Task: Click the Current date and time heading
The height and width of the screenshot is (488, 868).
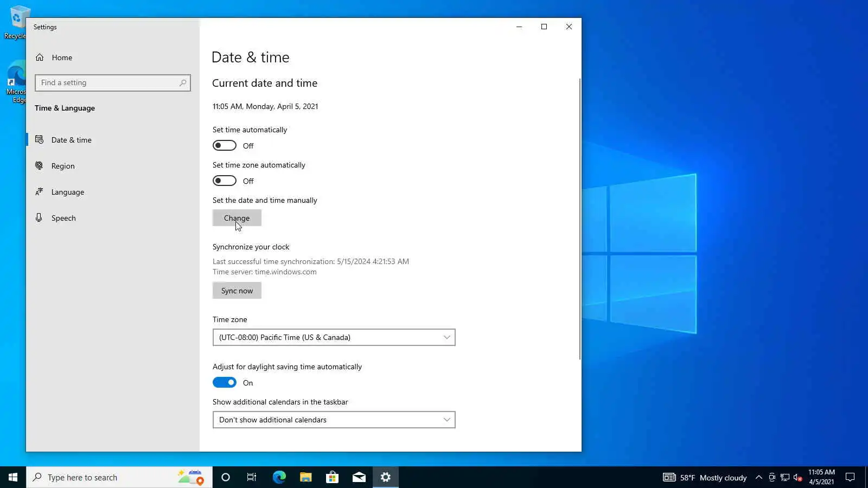Action: coord(265,83)
